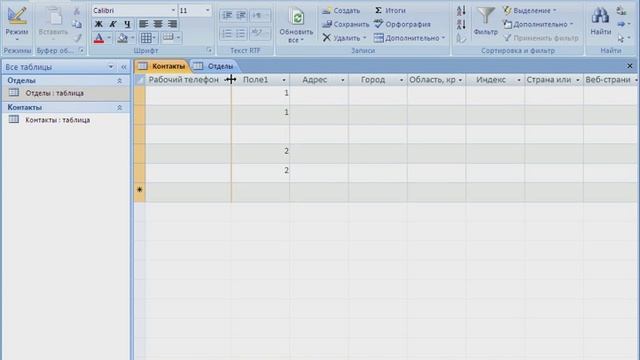Click Удалить record button

pyautogui.click(x=344, y=38)
